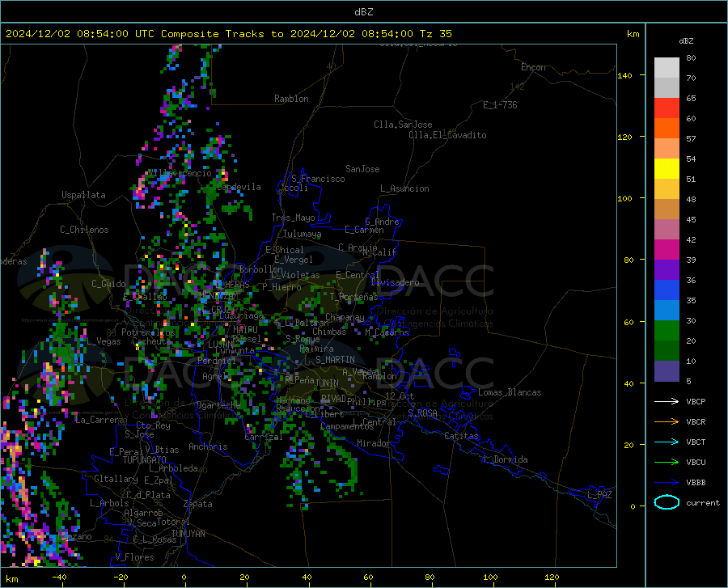The height and width of the screenshot is (588, 728).
Task: Click the 'Carrizal' place label
Action: tap(264, 437)
